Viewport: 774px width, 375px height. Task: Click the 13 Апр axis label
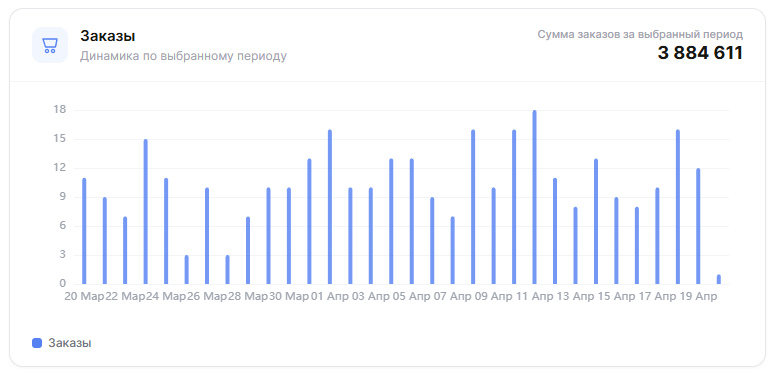576,297
